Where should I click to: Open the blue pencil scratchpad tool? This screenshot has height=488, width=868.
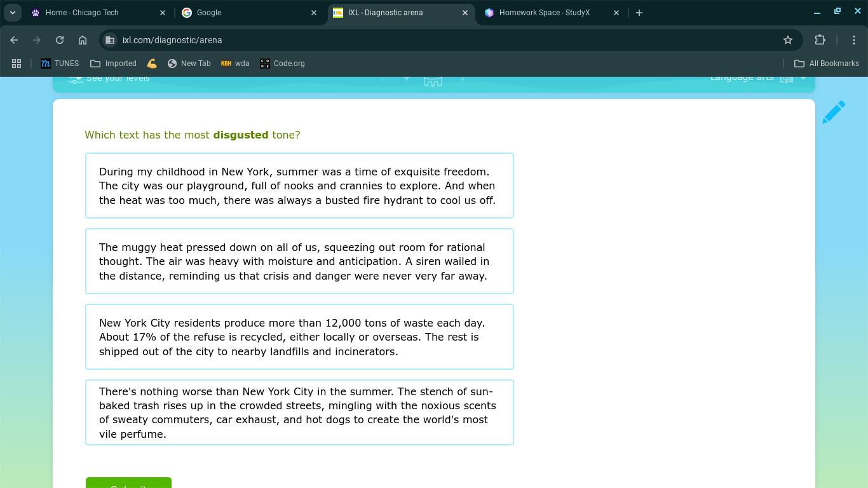click(834, 112)
